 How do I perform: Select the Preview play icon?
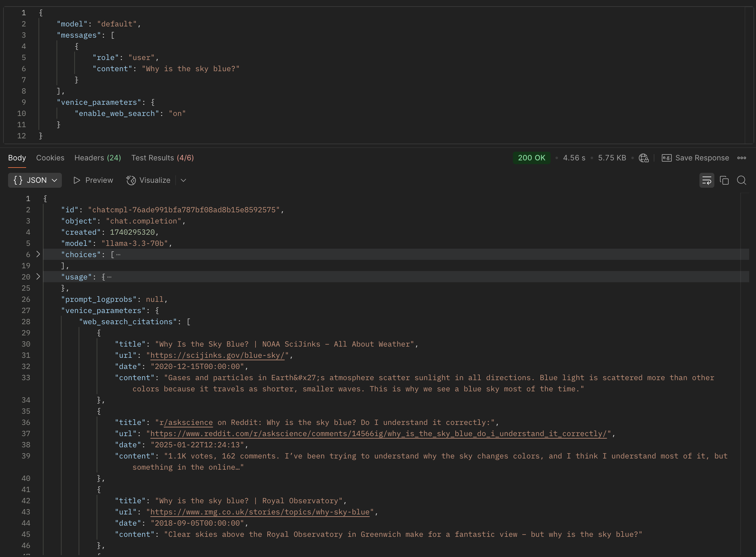tap(76, 180)
